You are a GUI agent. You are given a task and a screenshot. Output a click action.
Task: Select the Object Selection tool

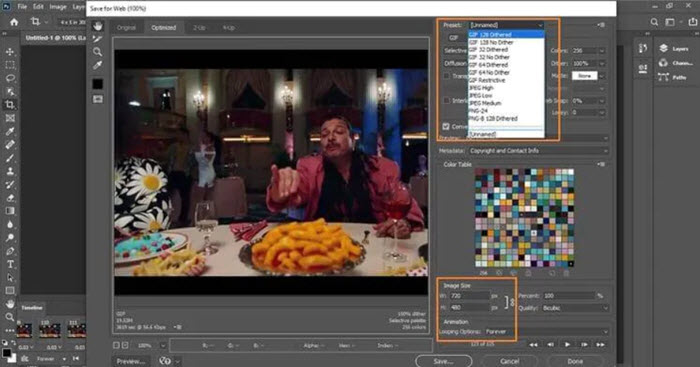10,92
